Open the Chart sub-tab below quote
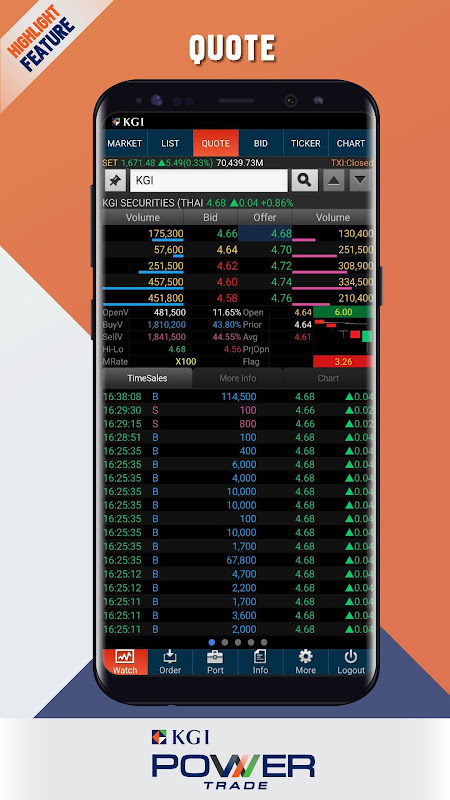Screen dimensions: 450x800 tap(328, 378)
